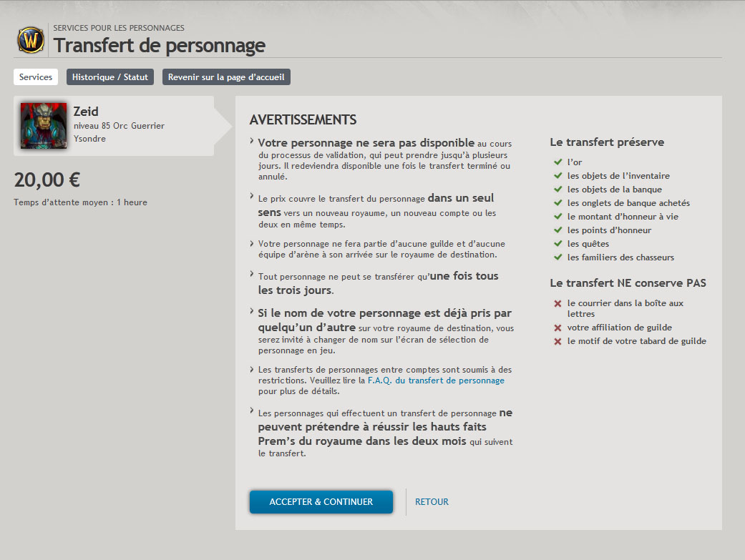This screenshot has height=560, width=745.
Task: Click the RETOUR link
Action: click(x=432, y=502)
